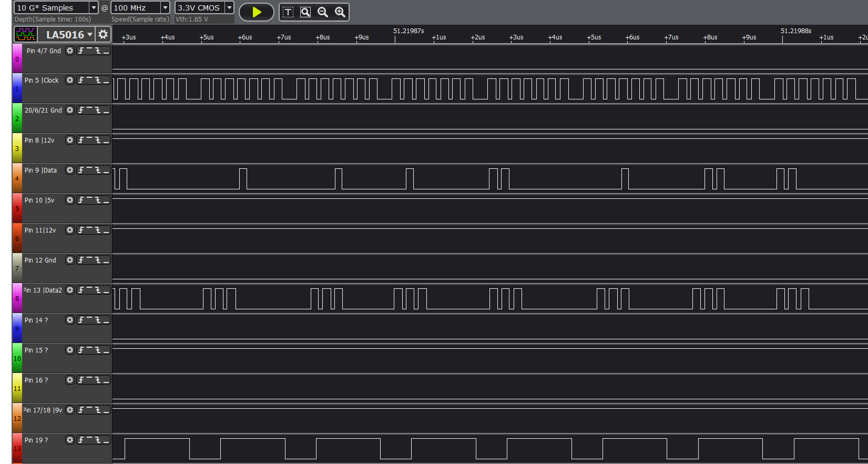Set low level trigger on Pin 12 Gnd
The width and height of the screenshot is (868, 464).
coord(106,260)
